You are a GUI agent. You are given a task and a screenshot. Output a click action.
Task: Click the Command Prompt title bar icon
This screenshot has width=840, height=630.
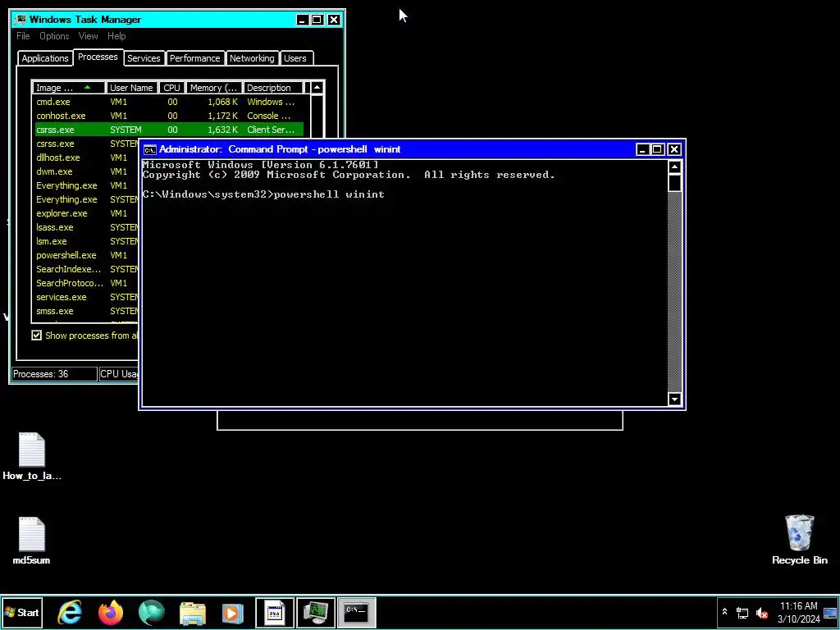coord(150,149)
